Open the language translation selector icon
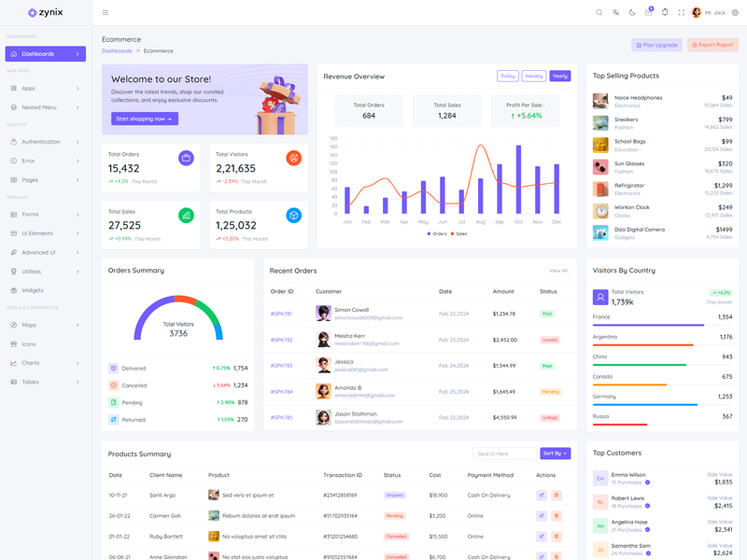 point(615,13)
